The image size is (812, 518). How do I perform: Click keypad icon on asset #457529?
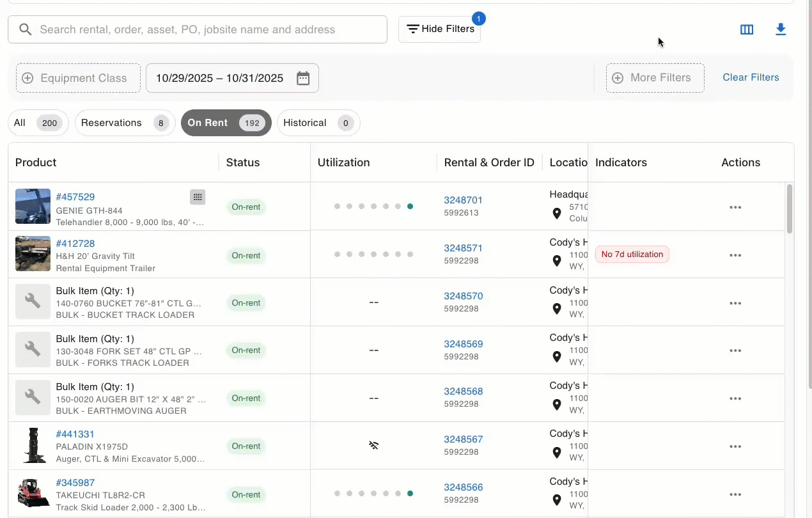pyautogui.click(x=198, y=197)
